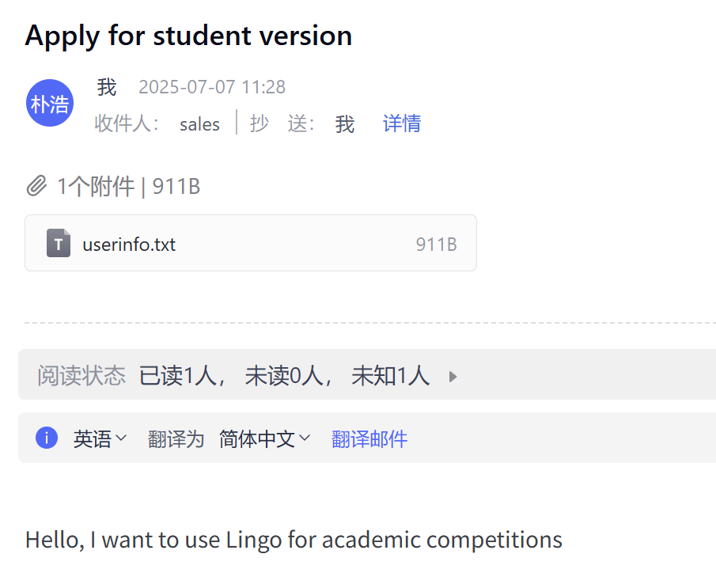Select the recipient named sales

tap(199, 124)
